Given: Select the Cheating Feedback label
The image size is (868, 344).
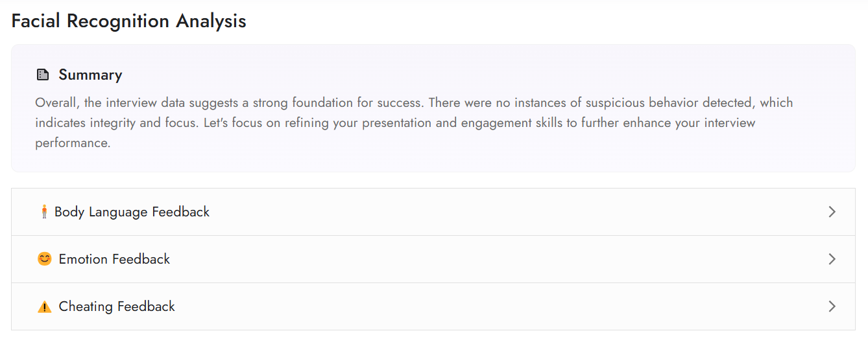Looking at the screenshot, I should pyautogui.click(x=117, y=306).
